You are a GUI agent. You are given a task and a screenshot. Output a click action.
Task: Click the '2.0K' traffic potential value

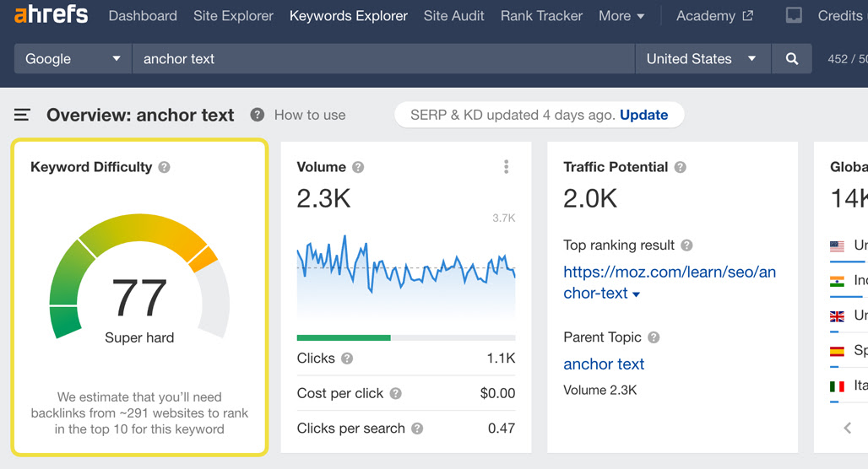590,198
